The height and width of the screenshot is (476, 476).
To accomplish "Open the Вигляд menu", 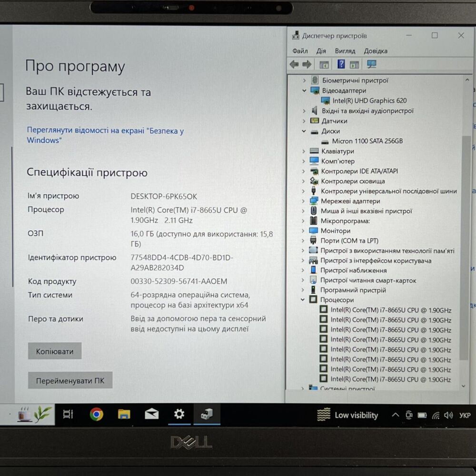I will coord(345,51).
